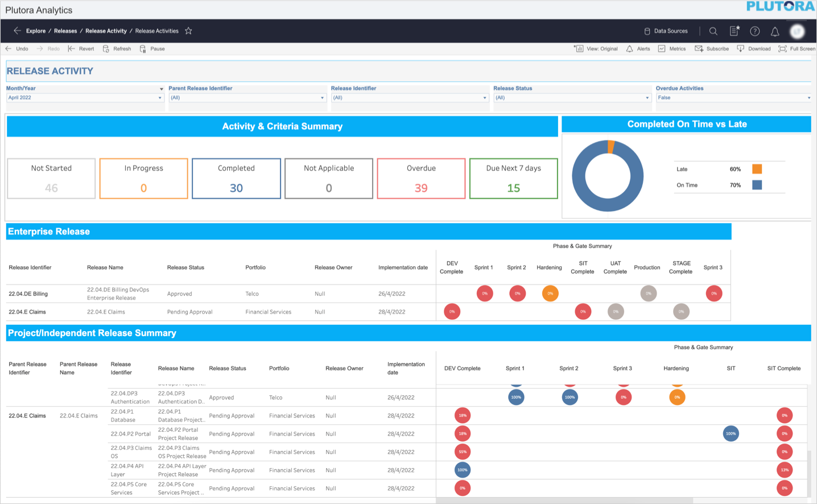Viewport: 817px width, 504px height.
Task: Open notifications bell icon
Action: (774, 31)
